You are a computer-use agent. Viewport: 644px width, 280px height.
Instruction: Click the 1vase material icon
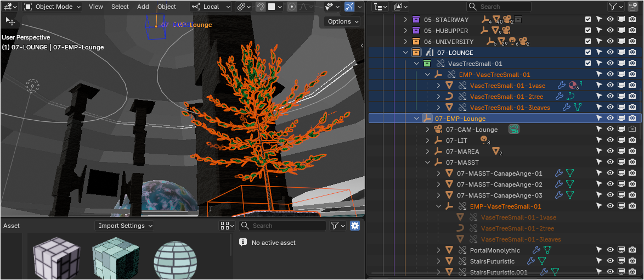click(x=573, y=86)
